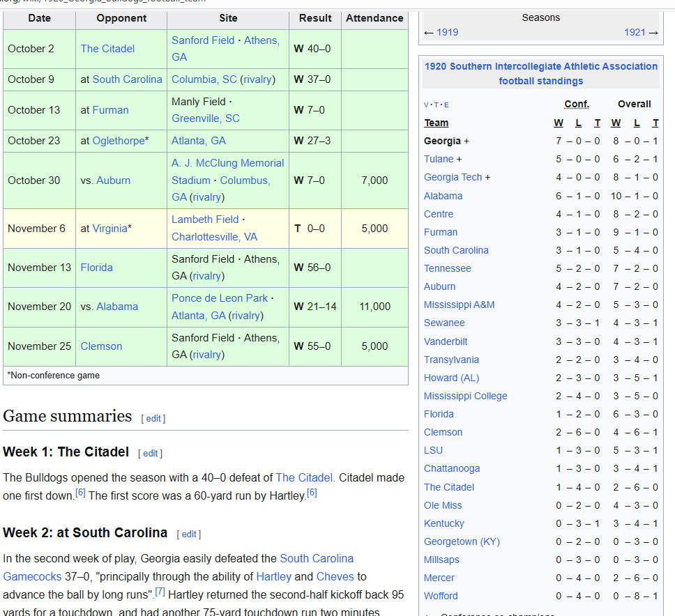Open South Carolina in the standings list
The image size is (675, 616).
pyautogui.click(x=456, y=250)
